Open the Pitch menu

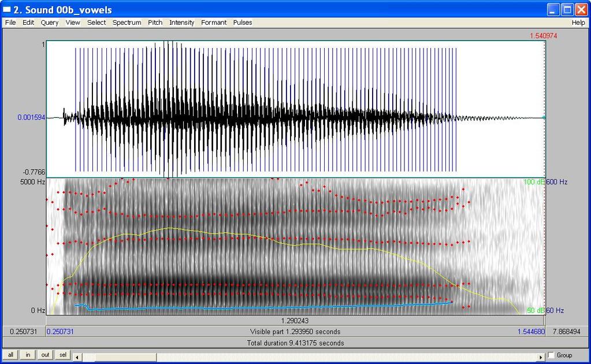coord(155,23)
